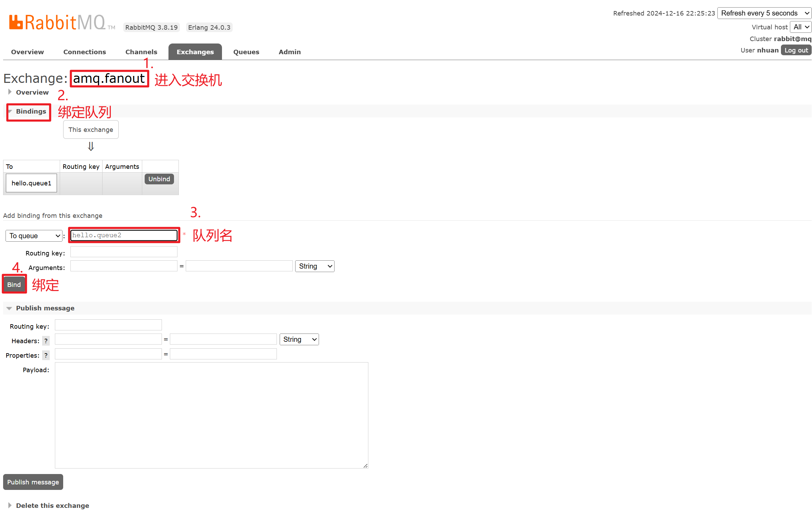Navigate to the Admin tab
Image resolution: width=812 pixels, height=512 pixels.
click(x=290, y=52)
